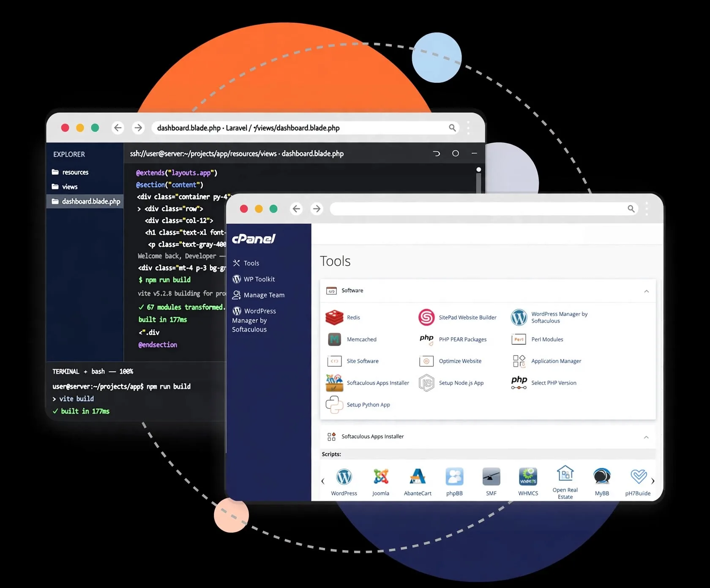Screen dimensions: 710x588
Task: Select the AbanteCart script icon
Action: [418, 477]
